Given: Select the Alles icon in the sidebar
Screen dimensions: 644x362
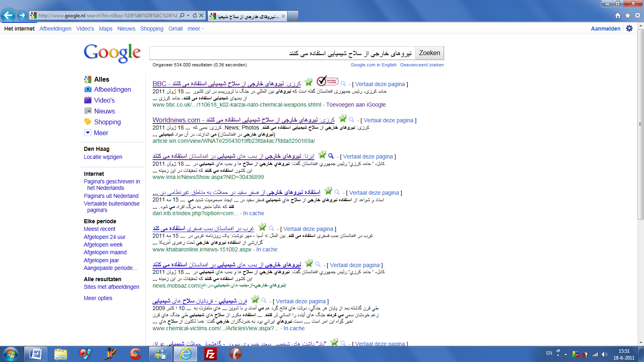Looking at the screenshot, I should pyautogui.click(x=88, y=79).
